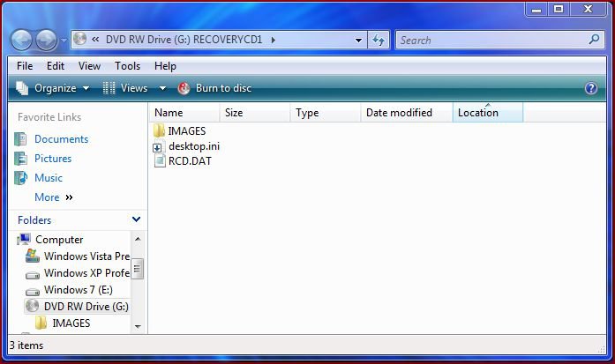Open the File menu
Screen dimensions: 615x364
coord(25,66)
